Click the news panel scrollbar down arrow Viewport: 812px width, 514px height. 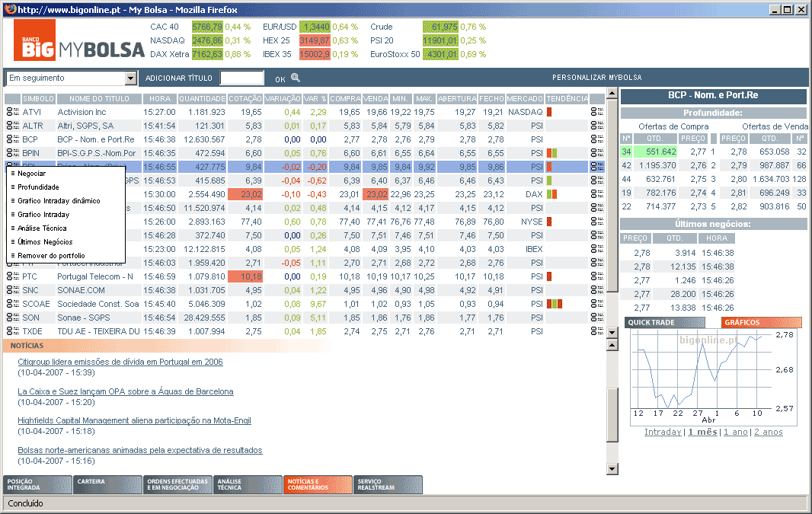[x=612, y=469]
